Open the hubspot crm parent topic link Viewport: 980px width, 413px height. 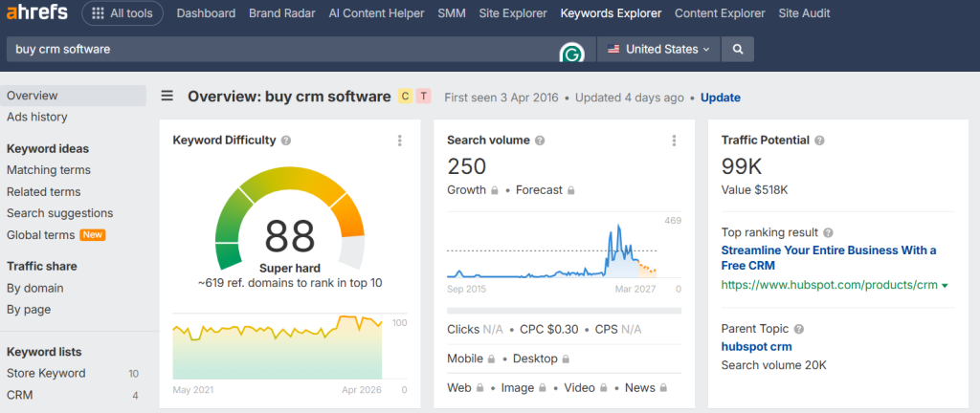click(756, 347)
